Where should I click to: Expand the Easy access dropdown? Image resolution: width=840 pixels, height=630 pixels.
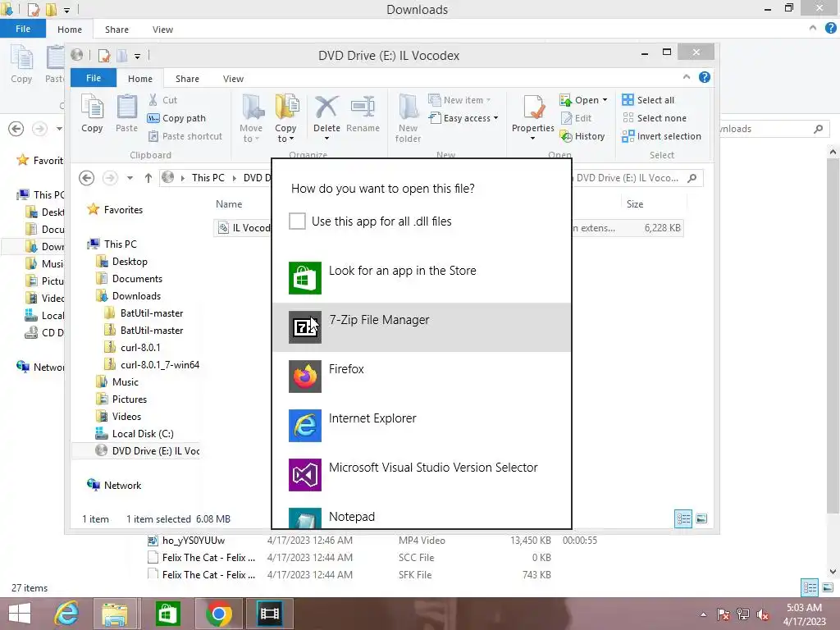point(464,118)
